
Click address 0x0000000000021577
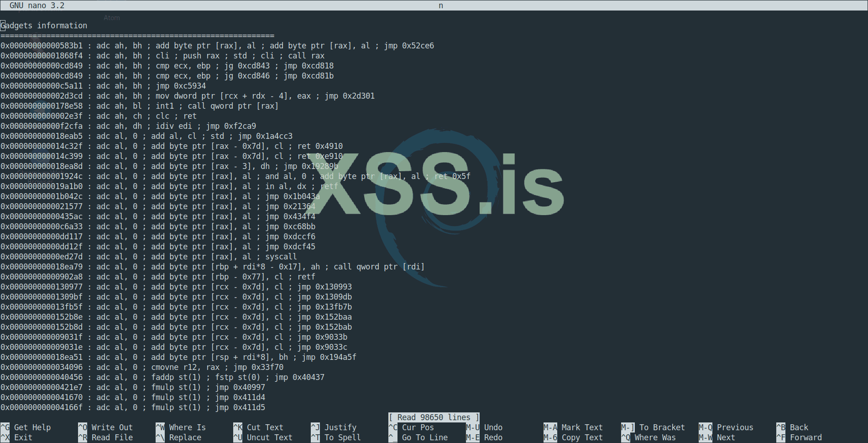coord(42,206)
